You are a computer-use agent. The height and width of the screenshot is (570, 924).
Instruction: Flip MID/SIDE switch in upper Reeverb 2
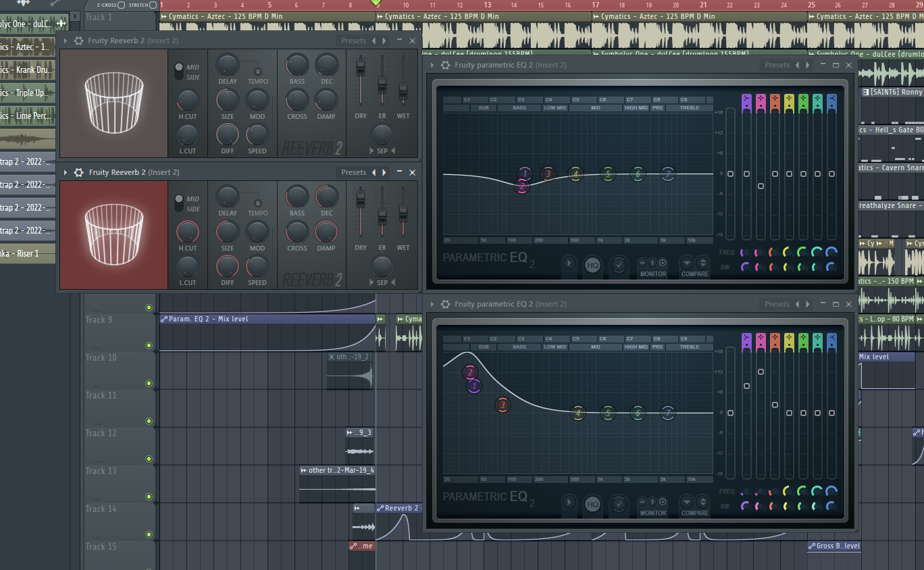178,72
